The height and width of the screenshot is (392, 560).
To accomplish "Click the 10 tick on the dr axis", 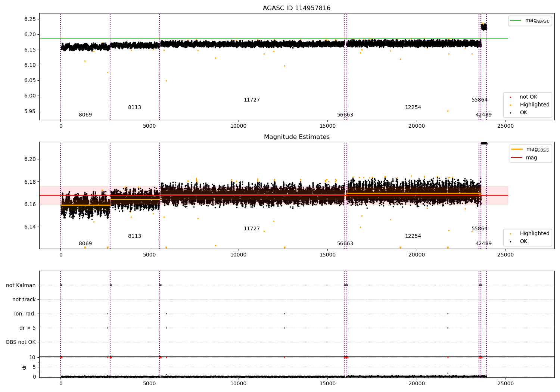I will (32, 357).
